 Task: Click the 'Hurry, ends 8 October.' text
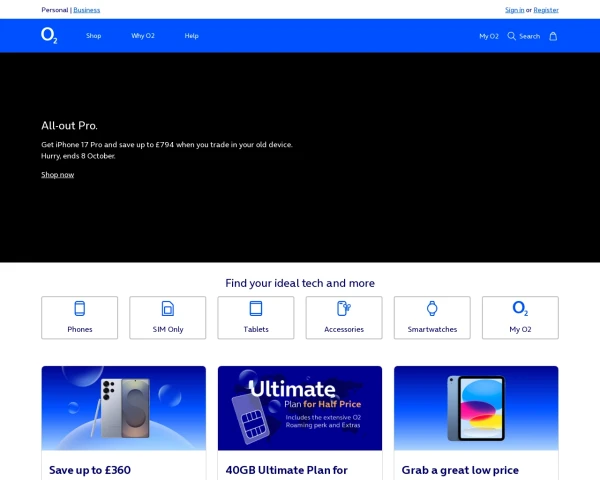click(x=78, y=156)
